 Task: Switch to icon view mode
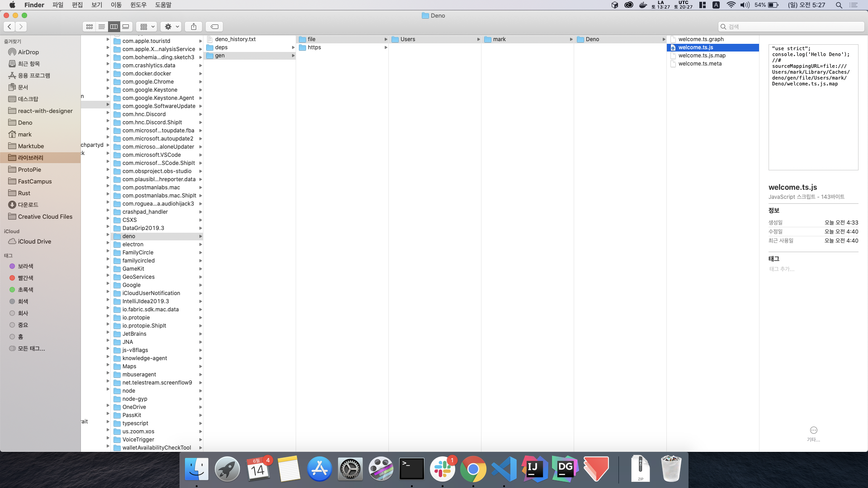[90, 27]
